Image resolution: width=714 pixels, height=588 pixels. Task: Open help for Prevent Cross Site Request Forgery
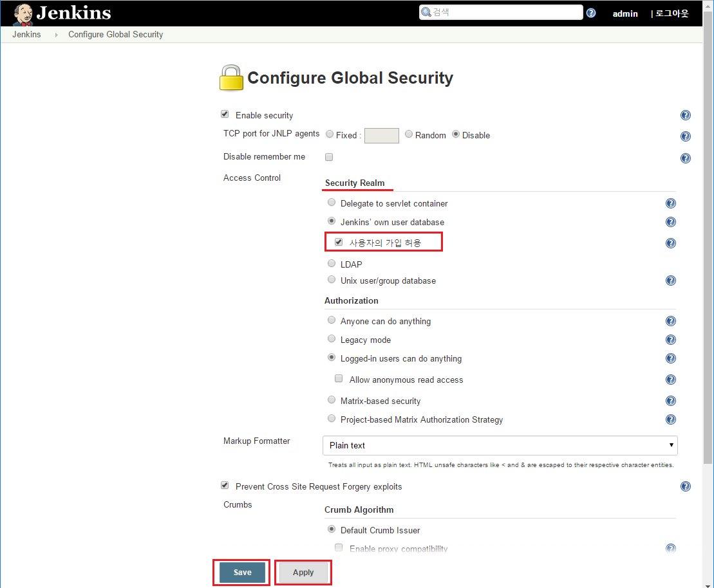click(685, 486)
